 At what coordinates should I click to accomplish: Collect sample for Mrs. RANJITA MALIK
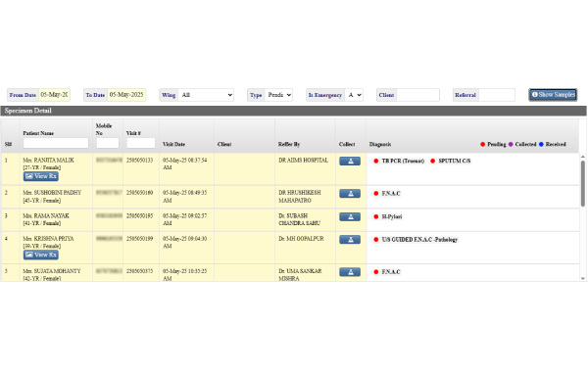[350, 161]
